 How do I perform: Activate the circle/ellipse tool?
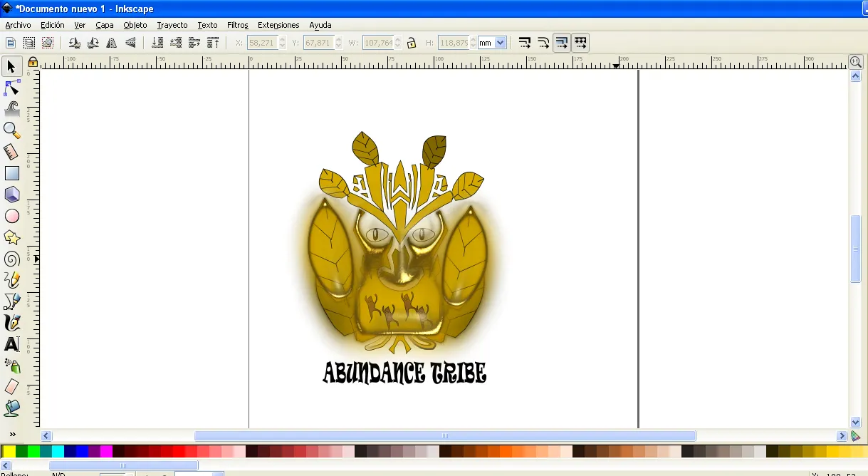[12, 216]
